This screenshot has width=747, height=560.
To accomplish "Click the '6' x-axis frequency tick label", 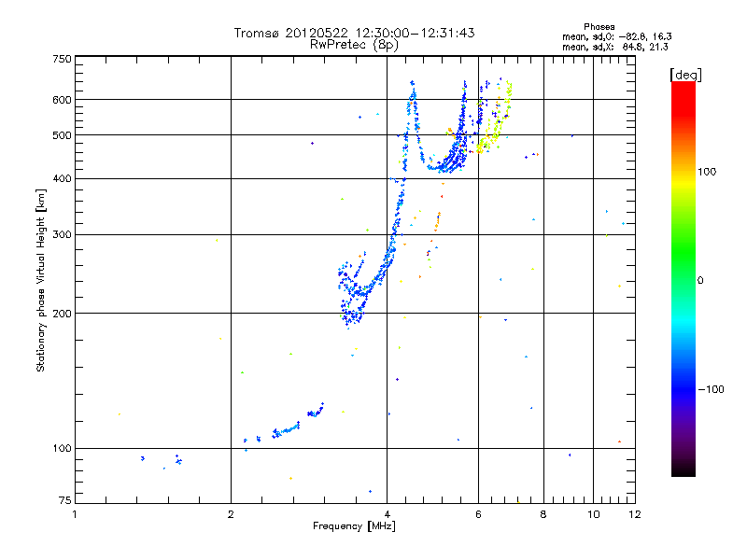I will point(478,514).
